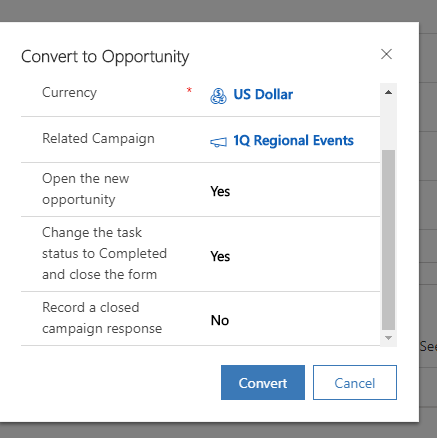Click the red required asterisk by Currency
The width and height of the screenshot is (437, 438).
tap(189, 90)
